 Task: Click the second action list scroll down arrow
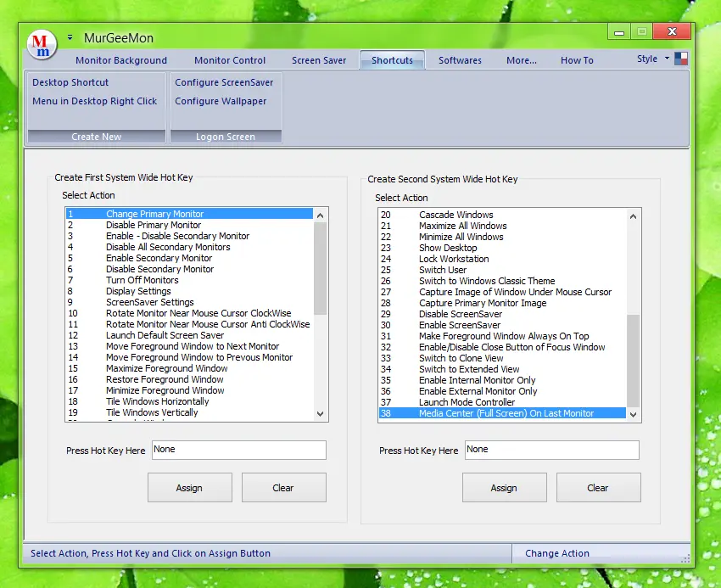coord(633,414)
